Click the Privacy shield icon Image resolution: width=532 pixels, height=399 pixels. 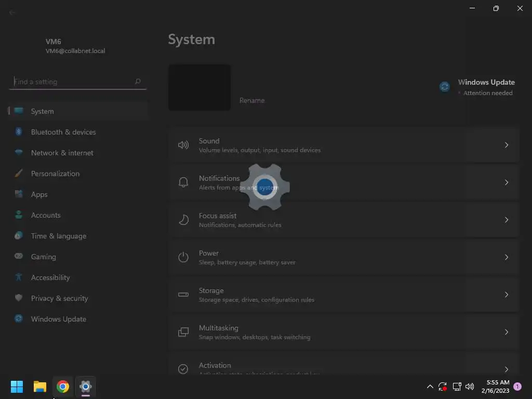[x=19, y=298]
